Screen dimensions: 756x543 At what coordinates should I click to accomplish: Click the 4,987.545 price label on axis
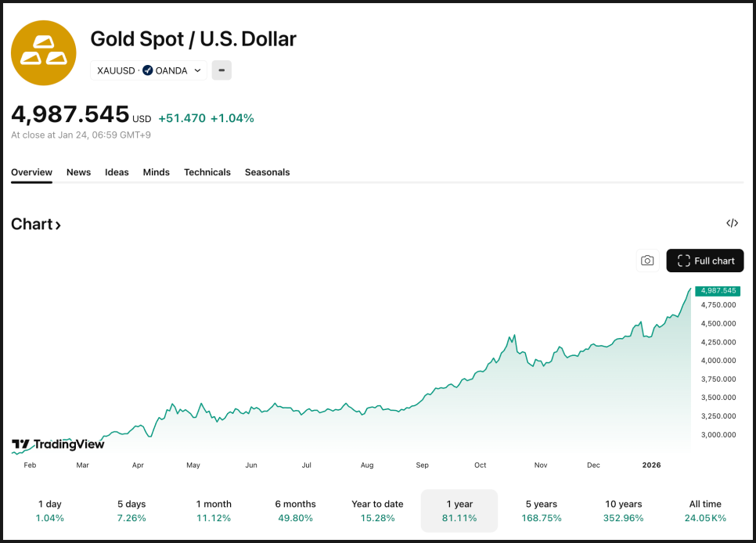pyautogui.click(x=717, y=290)
